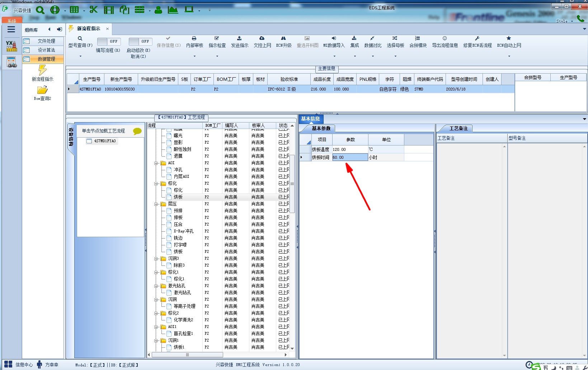Screen dimensions: 588x370
Task: Edit the 烘板时间 value 60.00 field
Action: (x=350, y=157)
